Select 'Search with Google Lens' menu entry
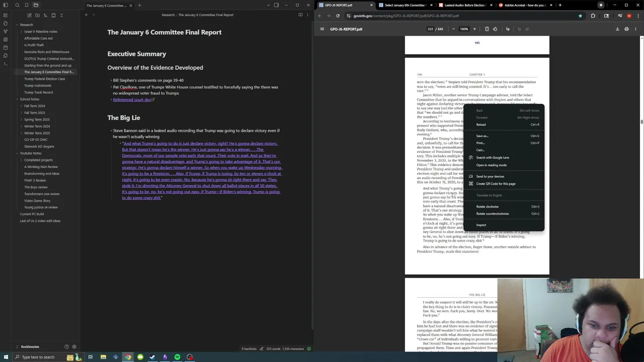644x362 pixels. [504, 158]
